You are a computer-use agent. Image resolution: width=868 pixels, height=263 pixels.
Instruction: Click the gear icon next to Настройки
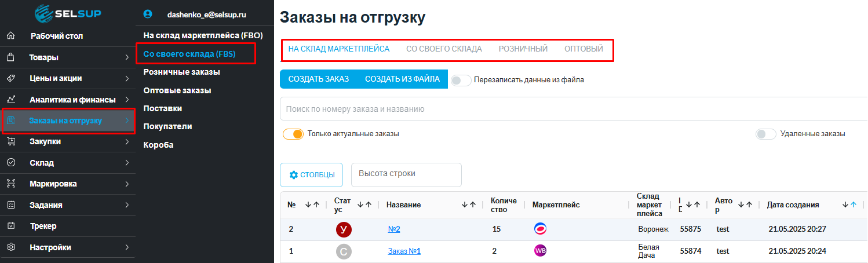tap(10, 247)
